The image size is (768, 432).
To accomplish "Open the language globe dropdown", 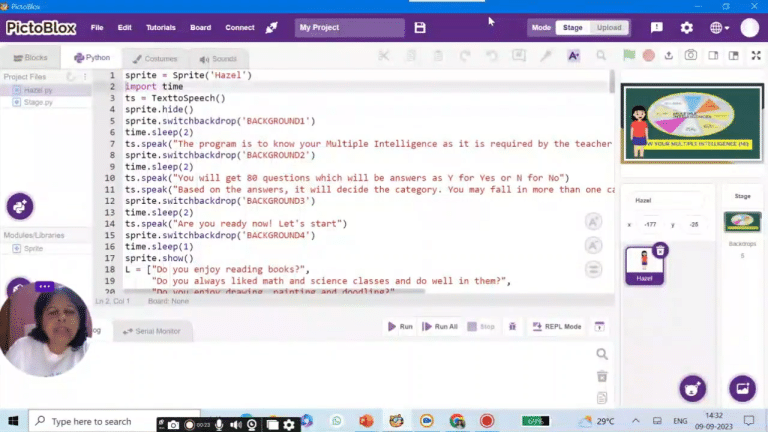I will coord(720,27).
